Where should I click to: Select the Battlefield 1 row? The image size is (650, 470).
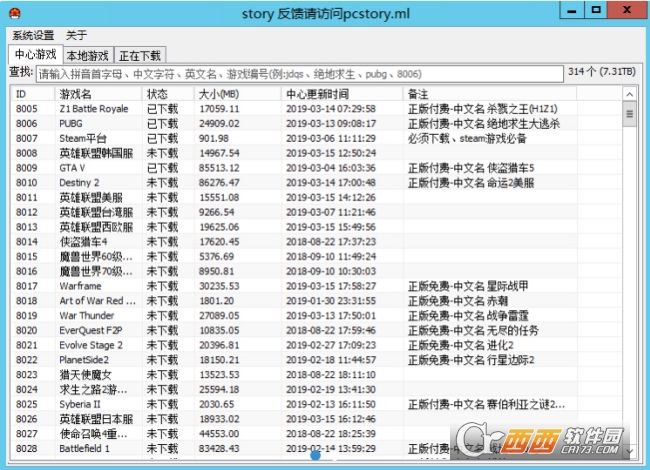[x=316, y=449]
